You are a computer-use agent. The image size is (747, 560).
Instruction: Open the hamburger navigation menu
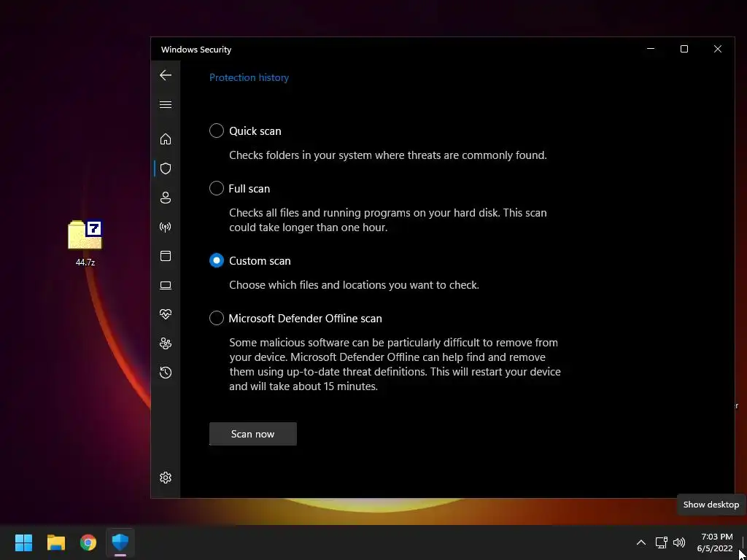[x=166, y=105]
